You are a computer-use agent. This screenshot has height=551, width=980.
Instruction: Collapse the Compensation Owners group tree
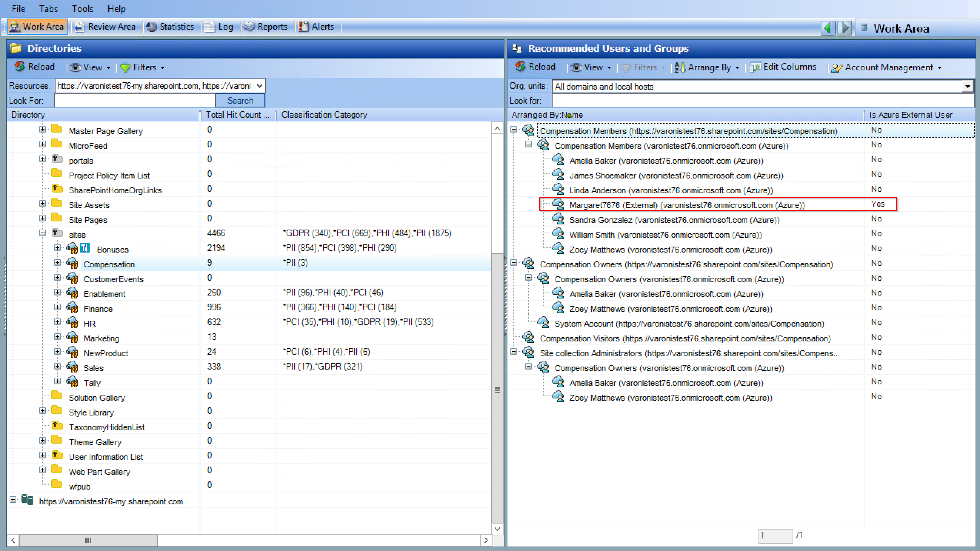(x=514, y=263)
